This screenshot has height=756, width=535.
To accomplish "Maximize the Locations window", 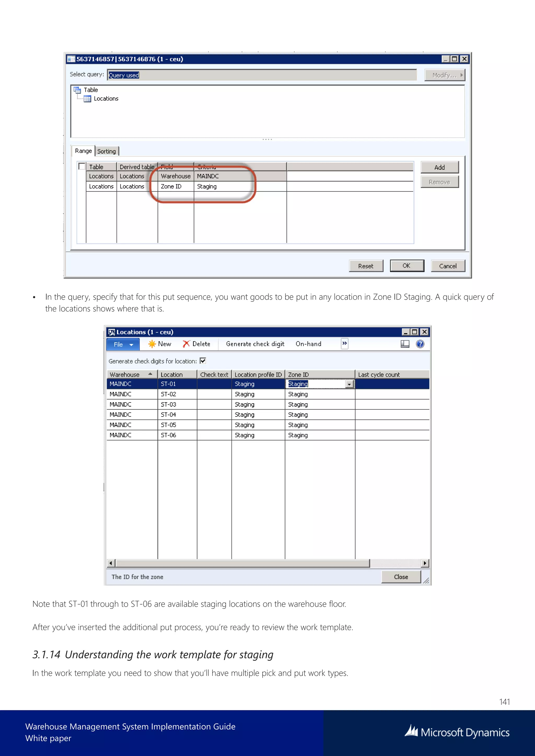I will (x=415, y=332).
